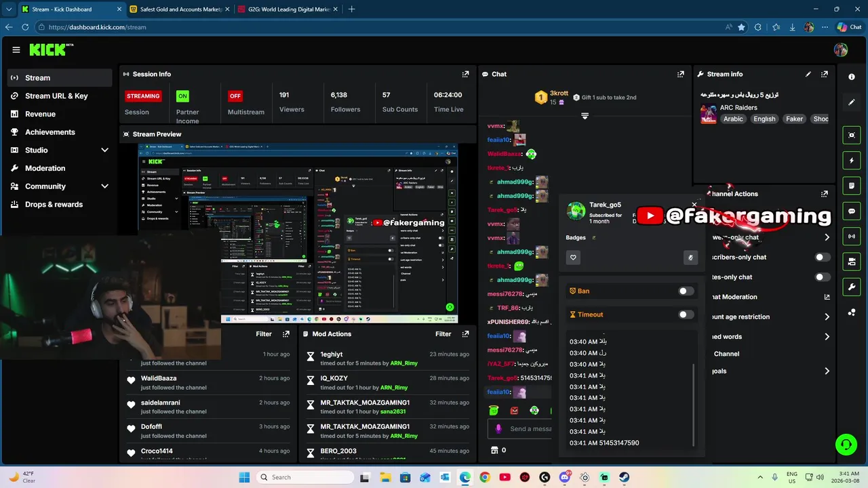Click Gift 1 sub to take 2nd
Viewport: 868px width, 488px height.
[x=605, y=98]
